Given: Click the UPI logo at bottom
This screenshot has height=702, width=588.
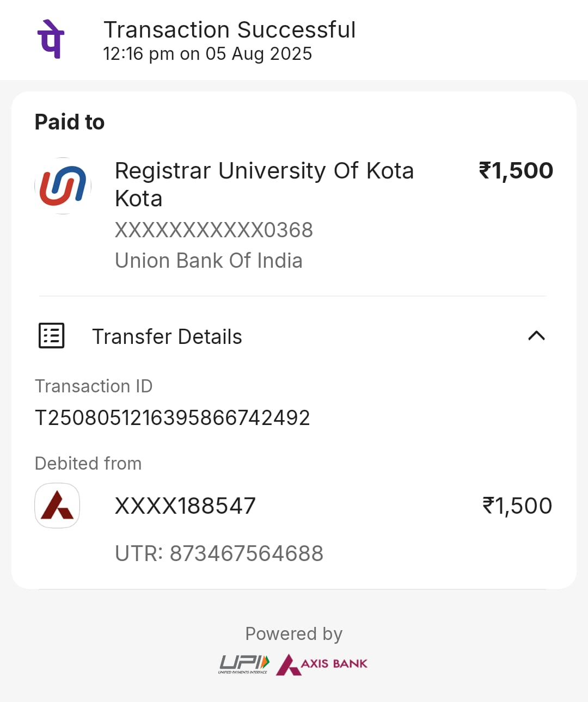Looking at the screenshot, I should click(x=244, y=664).
